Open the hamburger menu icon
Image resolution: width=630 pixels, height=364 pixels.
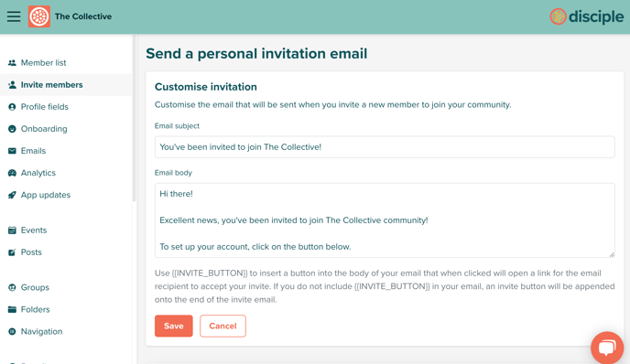click(x=14, y=16)
